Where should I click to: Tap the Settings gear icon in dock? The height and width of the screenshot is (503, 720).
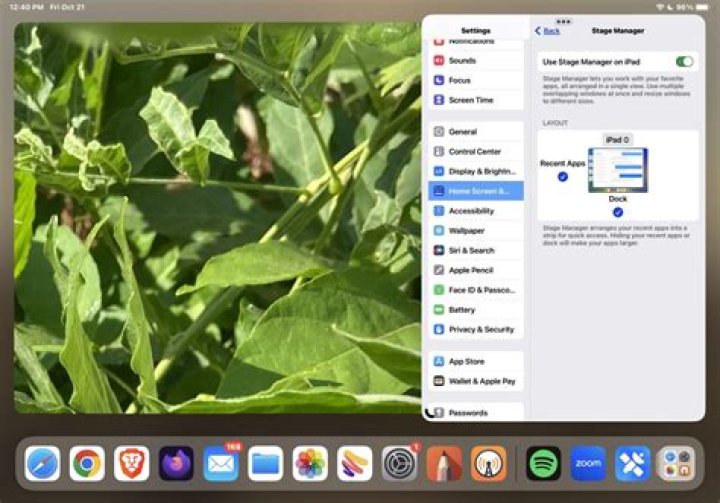coord(399,463)
